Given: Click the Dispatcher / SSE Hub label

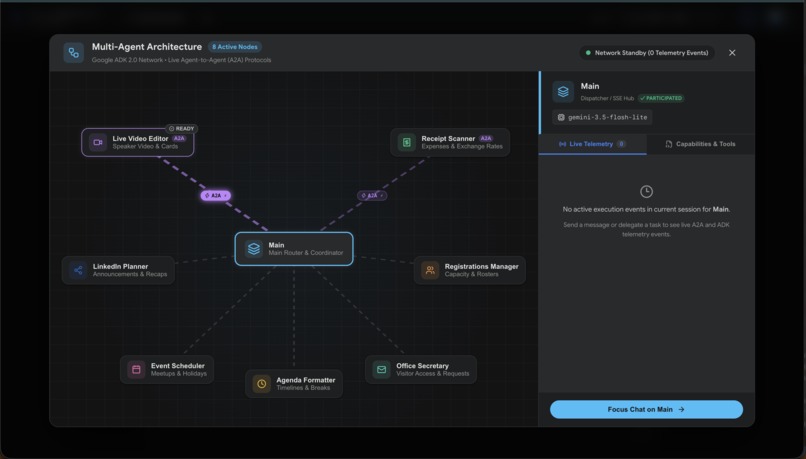Looking at the screenshot, I should (607, 98).
